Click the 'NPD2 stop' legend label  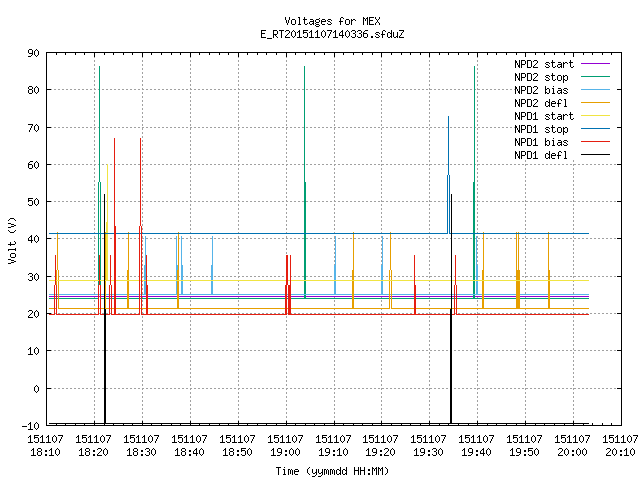(541, 77)
